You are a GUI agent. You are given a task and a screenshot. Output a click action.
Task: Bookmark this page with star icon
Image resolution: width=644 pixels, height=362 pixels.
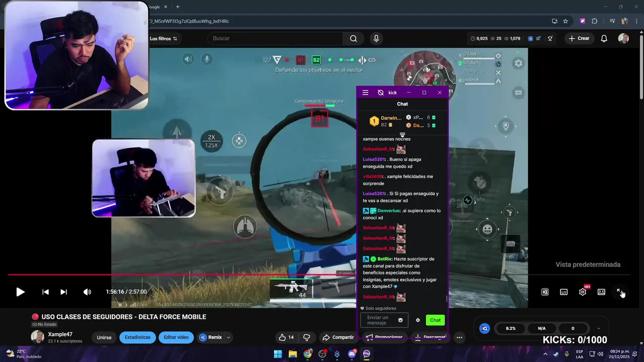click(x=566, y=21)
